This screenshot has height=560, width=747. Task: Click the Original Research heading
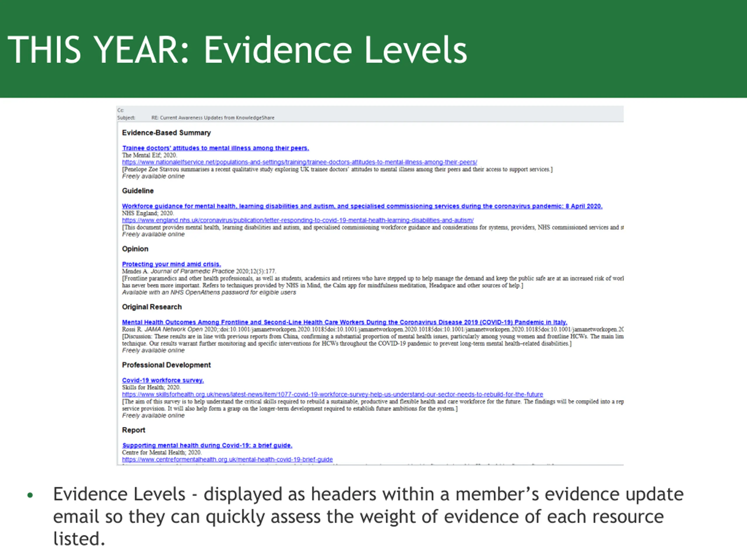[x=152, y=307]
